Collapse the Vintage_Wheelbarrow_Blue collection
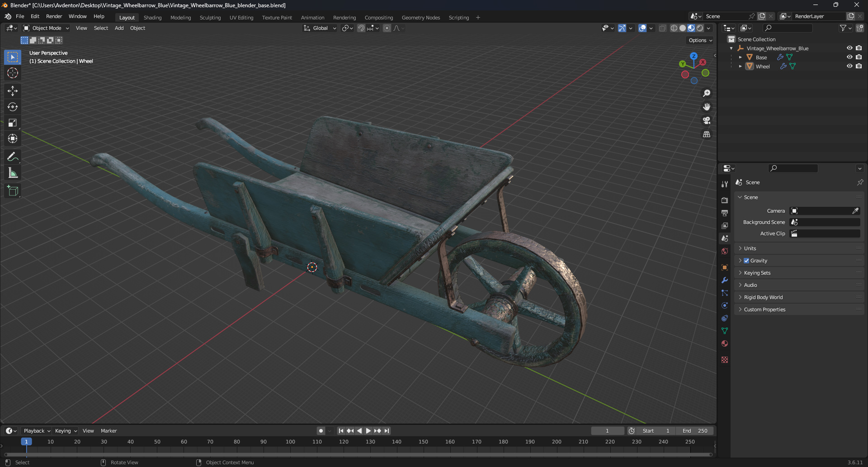This screenshot has height=467, width=868. pyautogui.click(x=731, y=48)
